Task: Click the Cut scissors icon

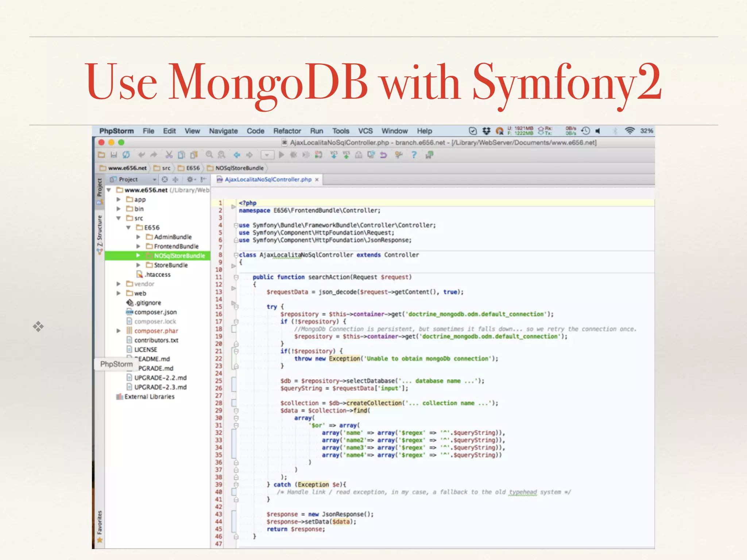Action: 169,155
